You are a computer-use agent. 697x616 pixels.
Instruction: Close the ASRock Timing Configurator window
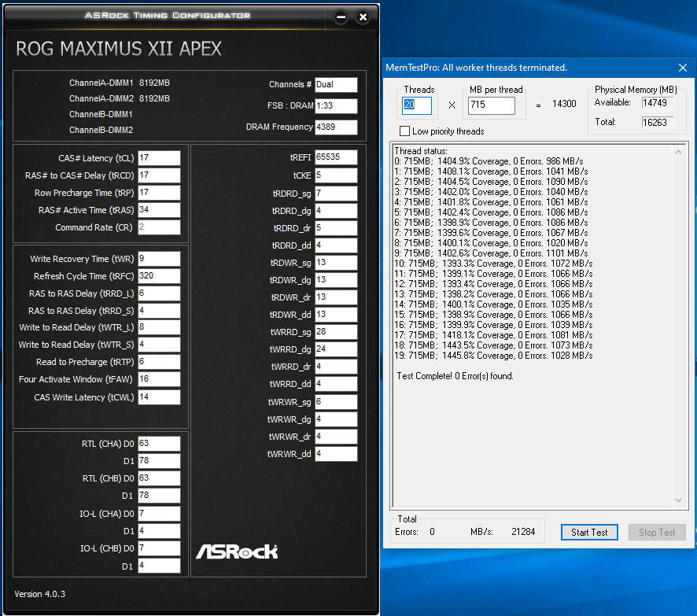tap(362, 17)
